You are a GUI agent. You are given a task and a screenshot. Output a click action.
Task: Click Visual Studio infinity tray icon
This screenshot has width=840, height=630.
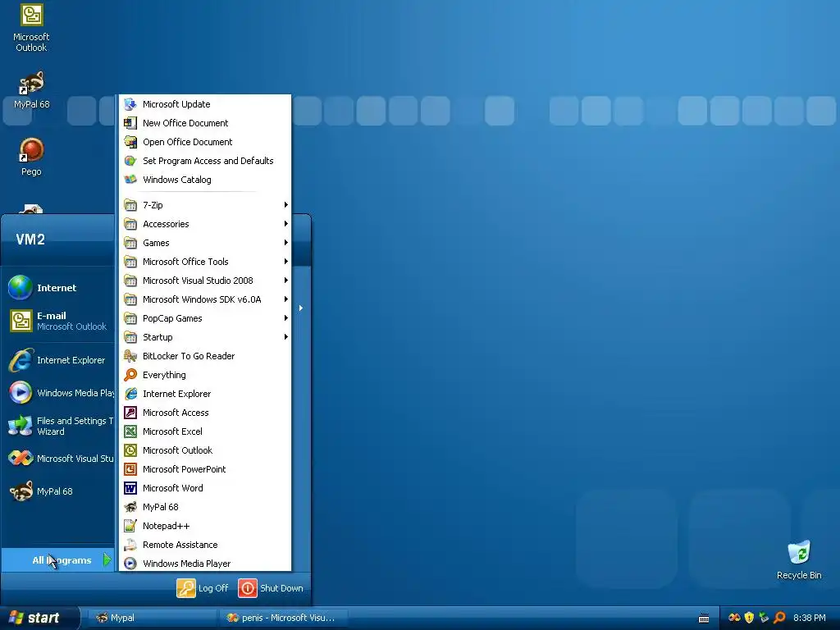[734, 618]
